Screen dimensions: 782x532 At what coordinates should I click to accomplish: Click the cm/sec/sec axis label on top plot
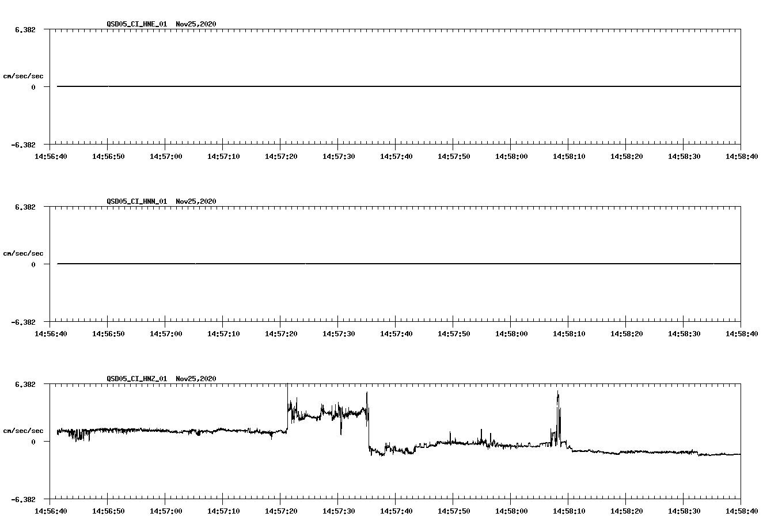click(24, 75)
